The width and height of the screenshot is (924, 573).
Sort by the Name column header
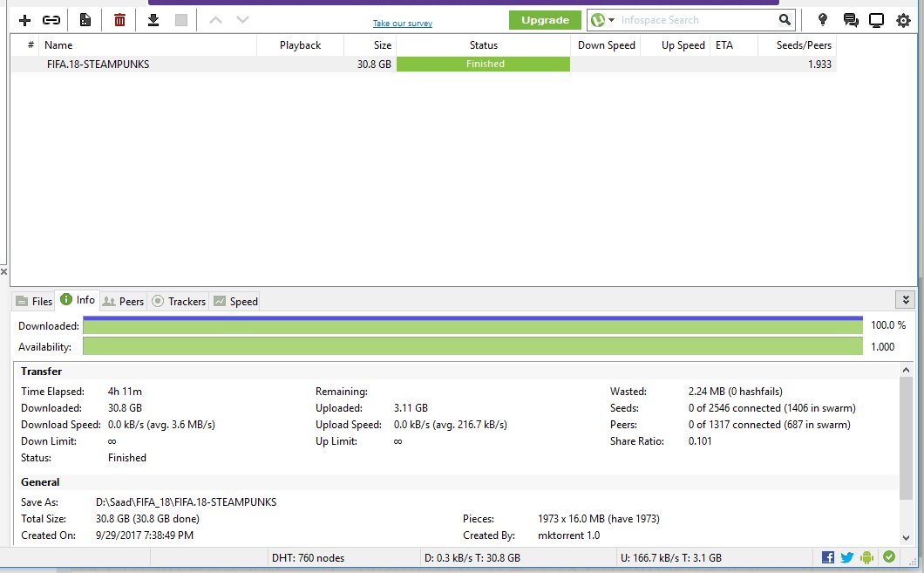148,45
